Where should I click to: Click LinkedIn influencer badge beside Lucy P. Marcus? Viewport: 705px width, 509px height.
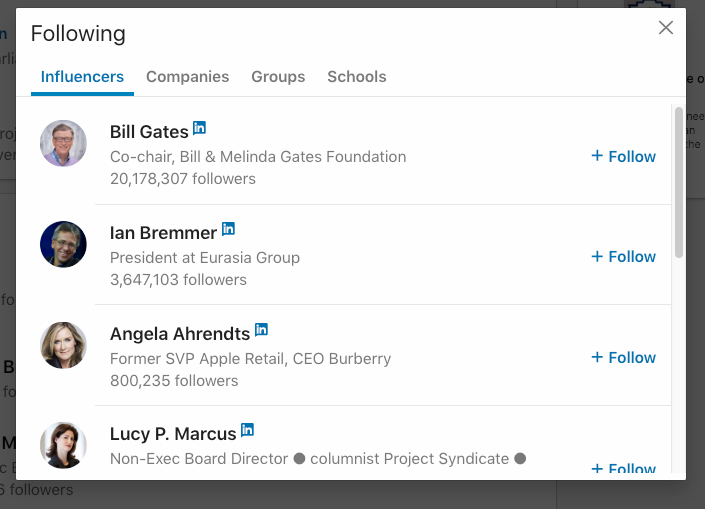point(247,430)
